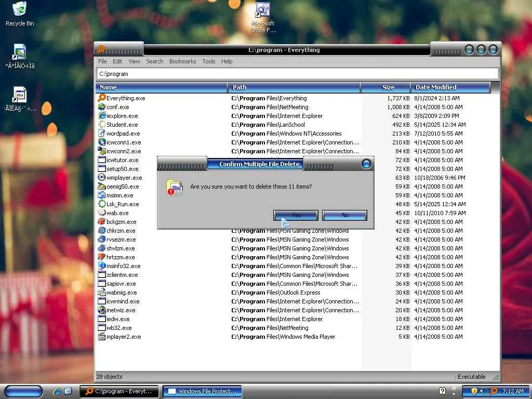Select the wmplayer.exe icon
Screen dimensions: 532x399
(102, 177)
